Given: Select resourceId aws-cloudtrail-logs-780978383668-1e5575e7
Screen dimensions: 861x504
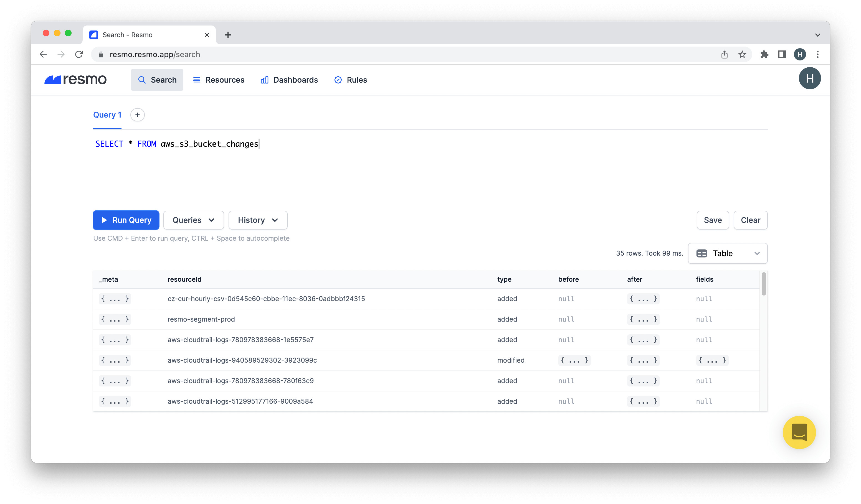Looking at the screenshot, I should click(240, 339).
